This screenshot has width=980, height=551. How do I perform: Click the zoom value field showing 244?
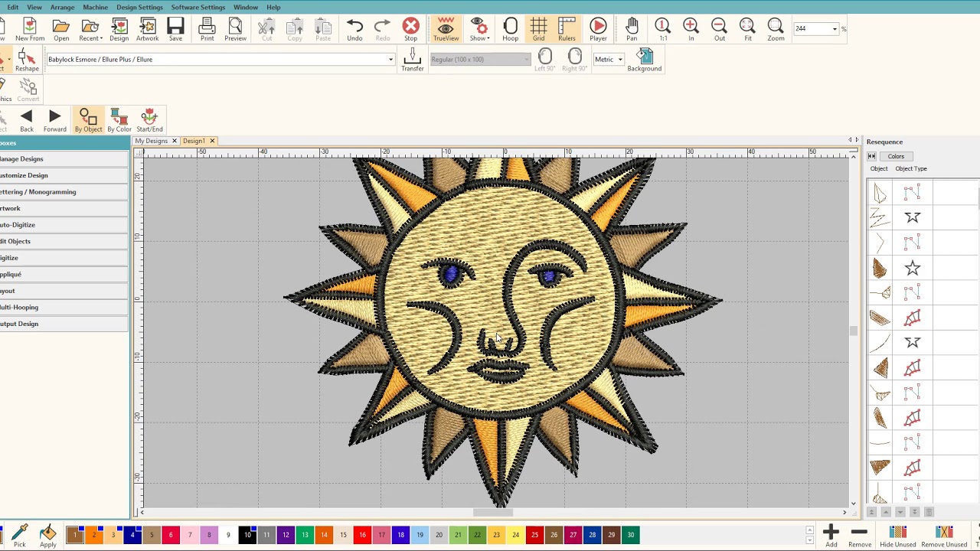pos(812,29)
